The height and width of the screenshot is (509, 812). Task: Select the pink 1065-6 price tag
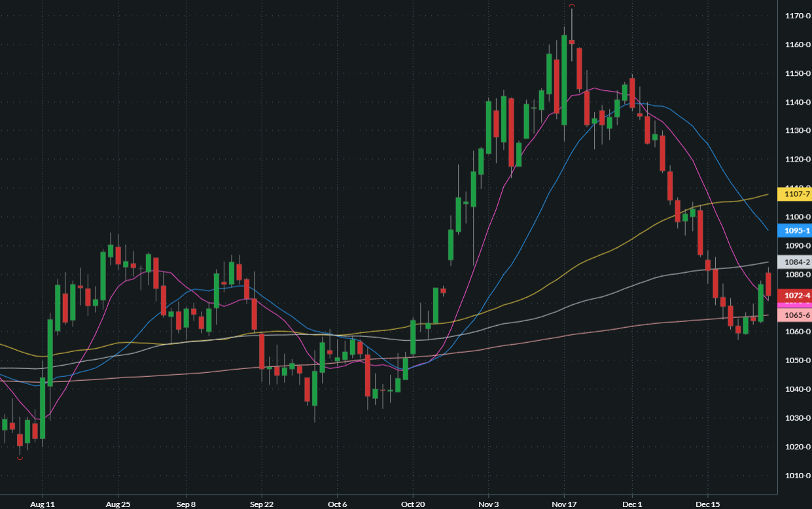794,315
